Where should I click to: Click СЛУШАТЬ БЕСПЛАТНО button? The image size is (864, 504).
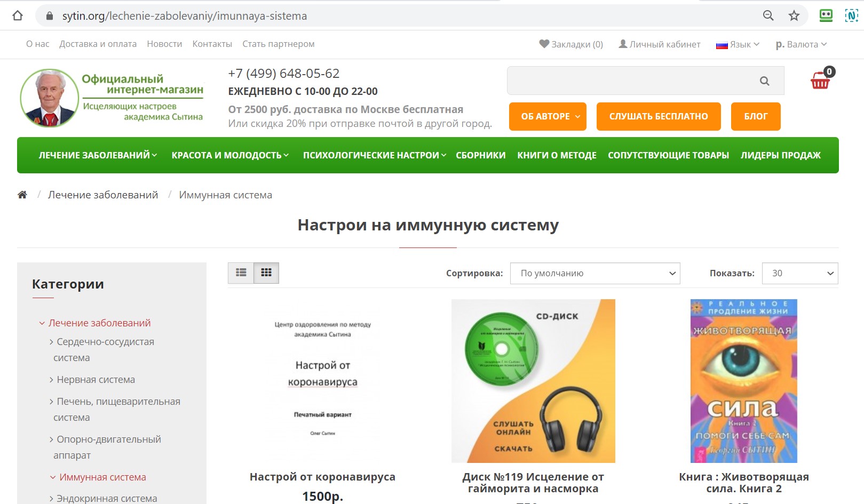click(x=659, y=116)
